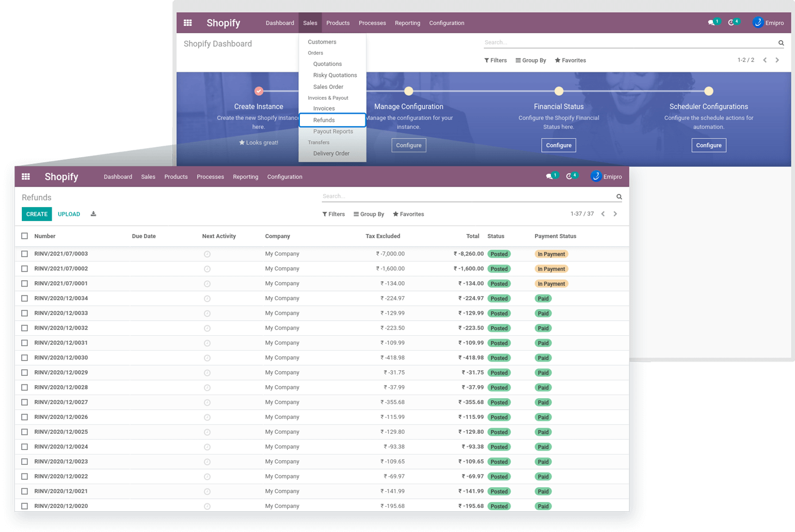Screen dimensions: 795x532
Task: Open the apps grid in the Refunds window
Action: coord(26,177)
